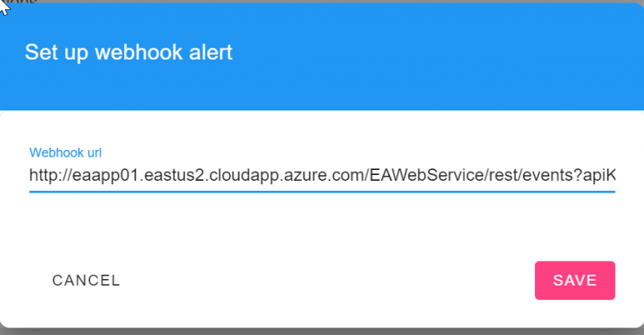Click the truncated "apiK" end of the URL
The width and height of the screenshot is (644, 335).
pyautogui.click(x=601, y=176)
